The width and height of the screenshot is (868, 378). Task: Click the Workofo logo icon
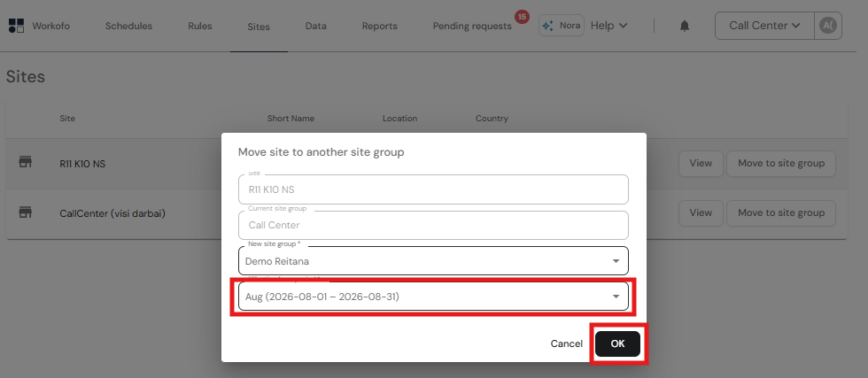(x=16, y=26)
